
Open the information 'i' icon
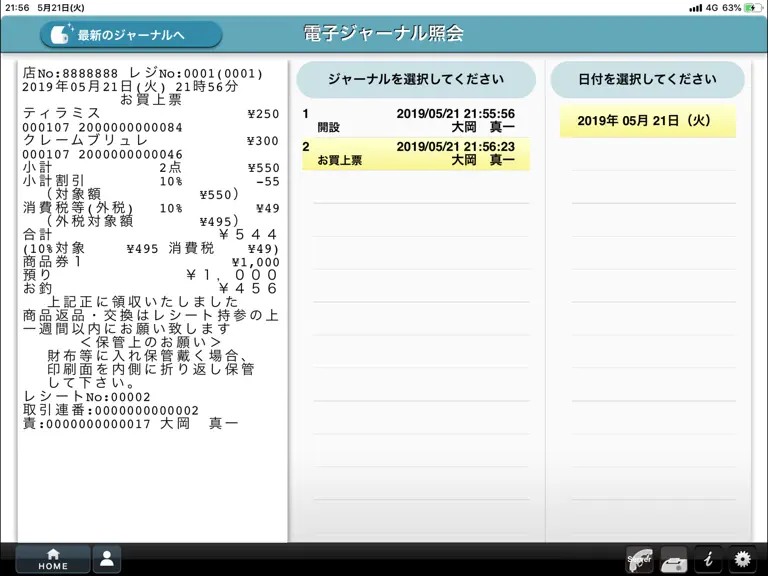(708, 559)
